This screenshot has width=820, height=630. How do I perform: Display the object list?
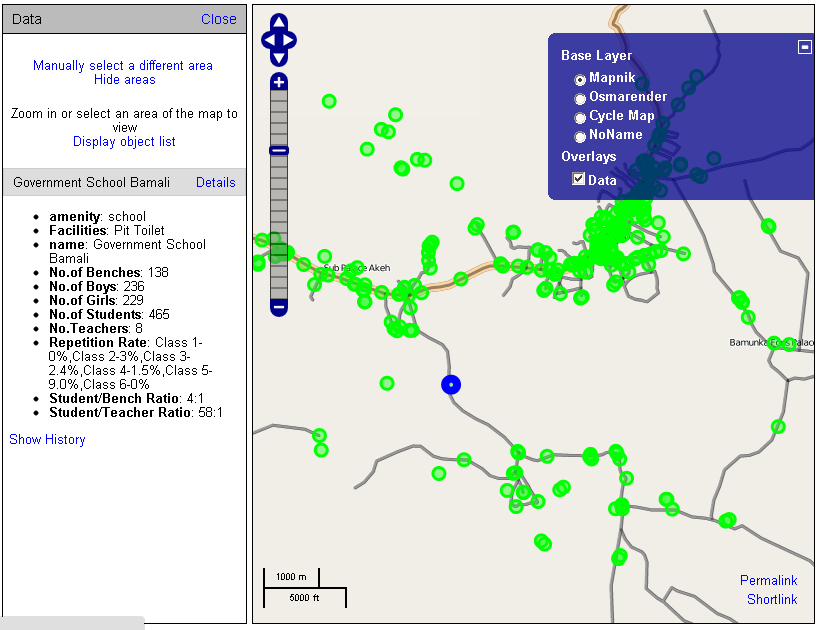point(124,142)
